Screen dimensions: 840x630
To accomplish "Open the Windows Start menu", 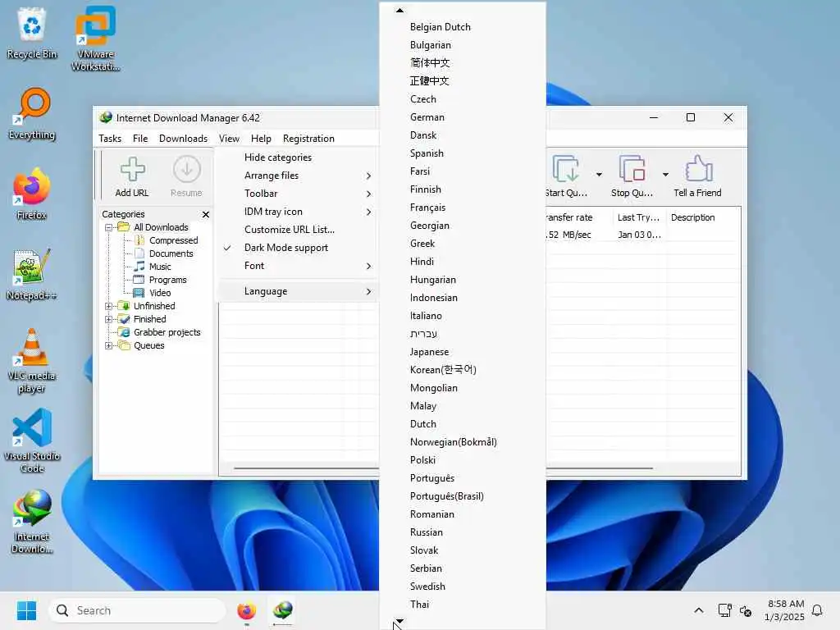I will point(26,610).
